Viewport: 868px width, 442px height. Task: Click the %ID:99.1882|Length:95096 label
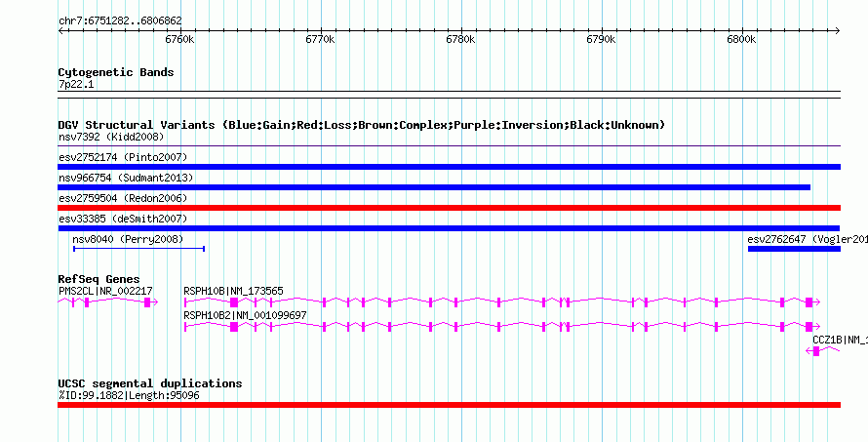pyautogui.click(x=129, y=395)
